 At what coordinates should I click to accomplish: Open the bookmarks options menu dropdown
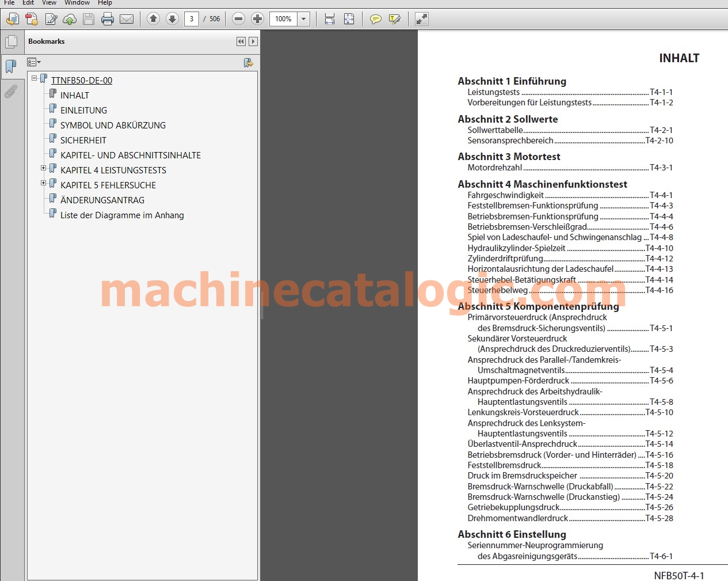click(x=34, y=62)
